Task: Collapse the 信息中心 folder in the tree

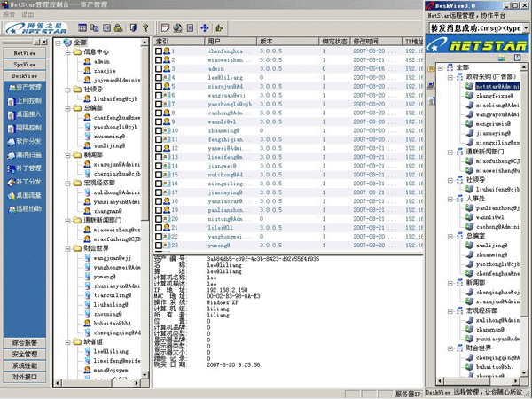Action: [x=68, y=52]
